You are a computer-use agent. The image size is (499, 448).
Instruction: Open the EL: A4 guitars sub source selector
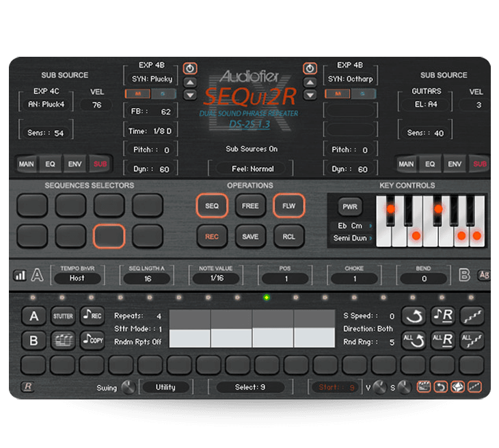426,104
